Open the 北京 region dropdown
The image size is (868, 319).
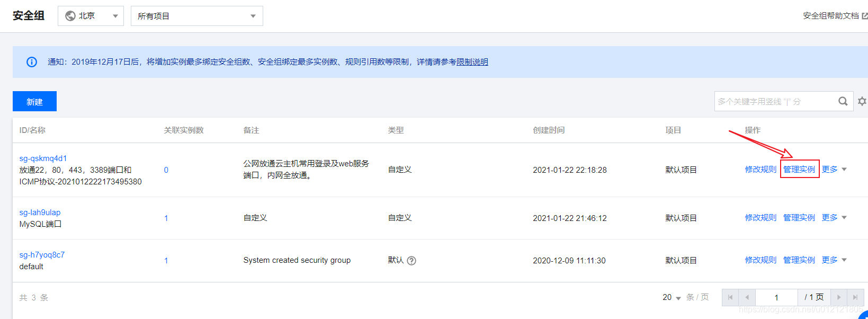(91, 16)
